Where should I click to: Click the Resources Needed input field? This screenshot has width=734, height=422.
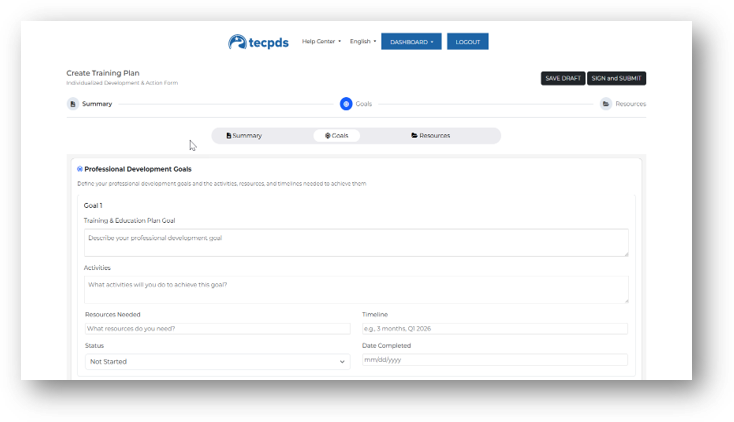tap(217, 329)
